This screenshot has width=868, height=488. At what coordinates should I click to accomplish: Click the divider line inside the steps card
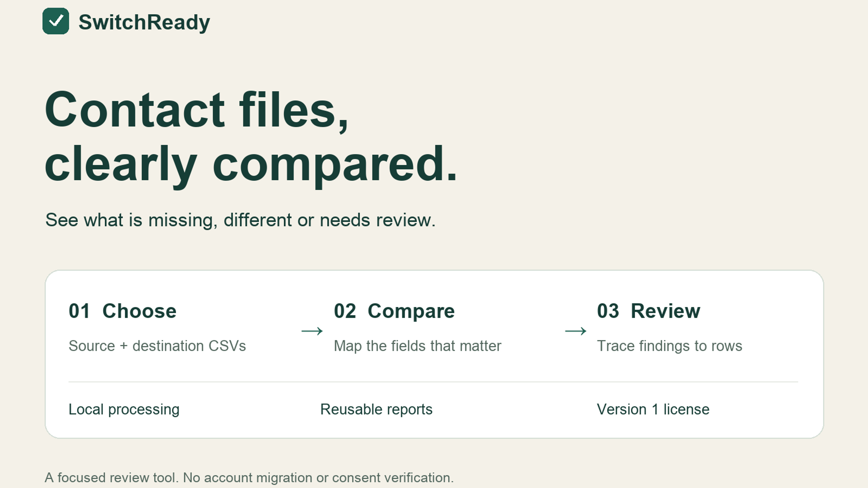(433, 382)
